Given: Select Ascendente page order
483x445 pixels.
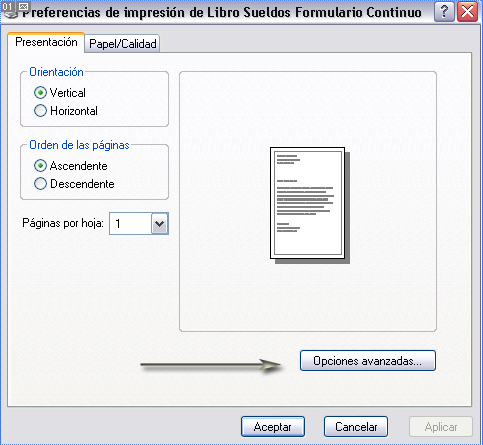Looking at the screenshot, I should (x=40, y=166).
